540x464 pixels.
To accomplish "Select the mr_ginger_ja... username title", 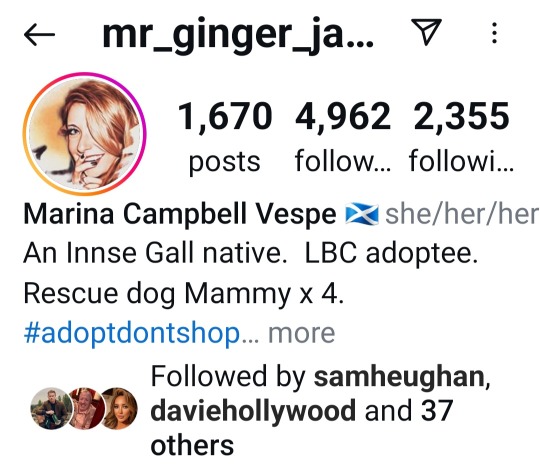I will pyautogui.click(x=238, y=35).
